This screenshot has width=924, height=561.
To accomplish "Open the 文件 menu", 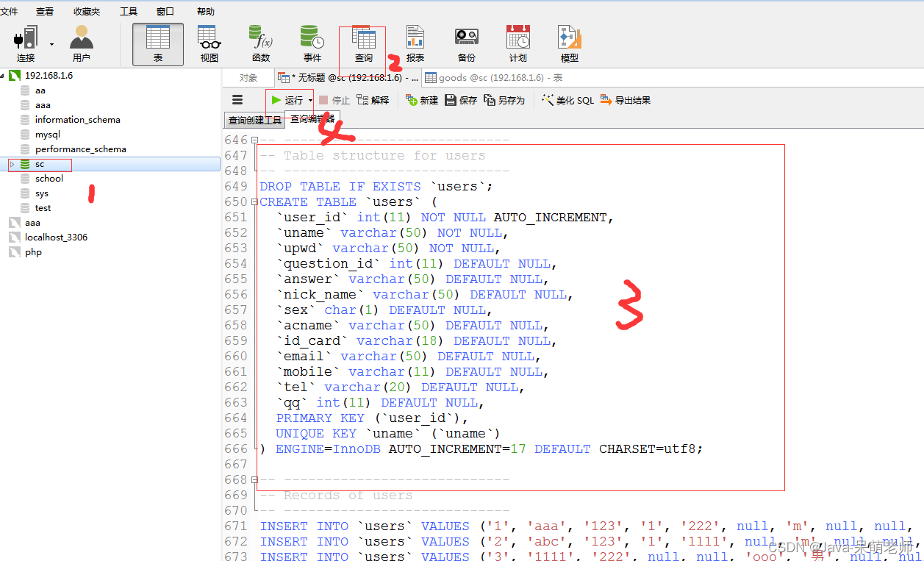I will (9, 12).
